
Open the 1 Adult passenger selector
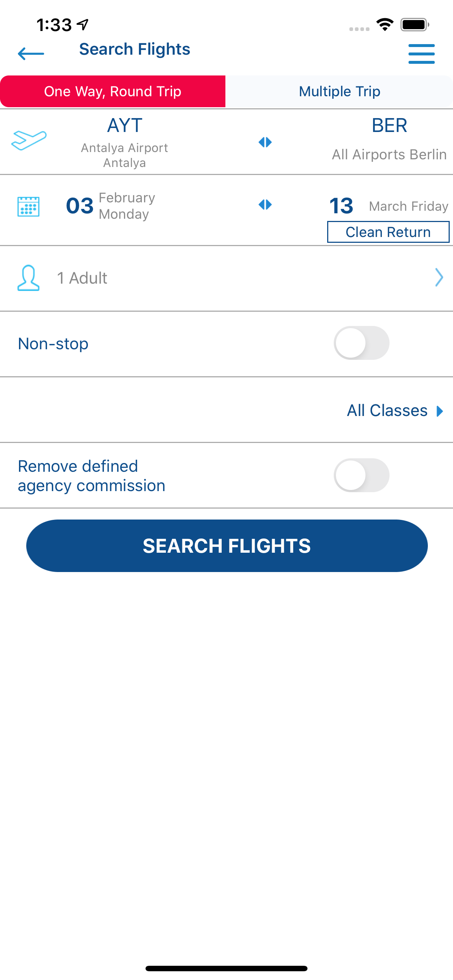coord(226,279)
